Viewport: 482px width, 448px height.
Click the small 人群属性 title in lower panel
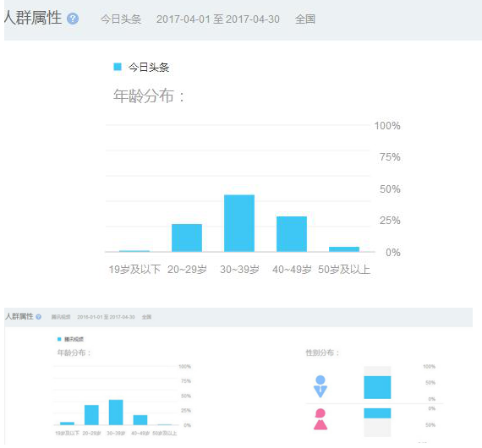(x=19, y=316)
